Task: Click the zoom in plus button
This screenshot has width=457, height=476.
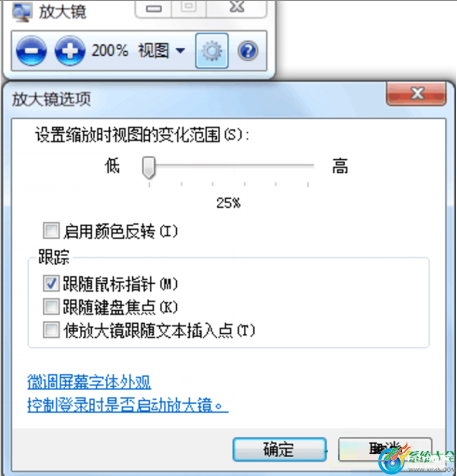Action: (70, 51)
